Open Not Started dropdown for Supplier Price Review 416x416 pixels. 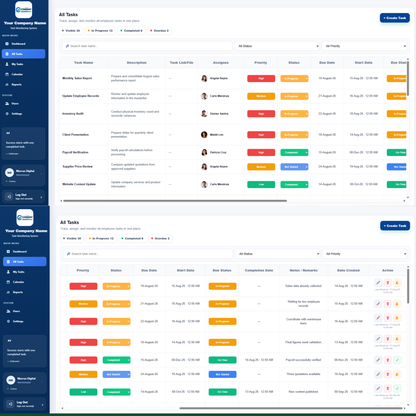(294, 167)
